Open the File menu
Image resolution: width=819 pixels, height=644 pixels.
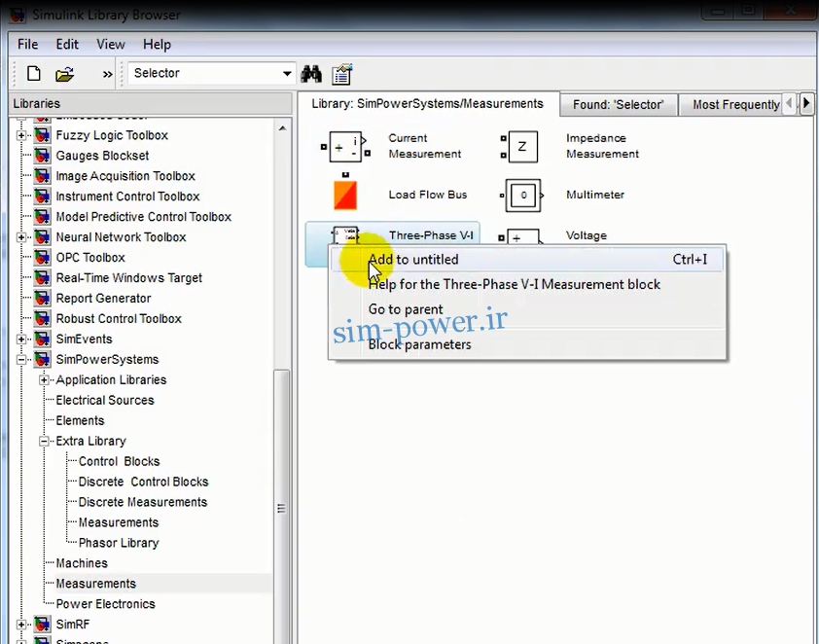tap(27, 45)
